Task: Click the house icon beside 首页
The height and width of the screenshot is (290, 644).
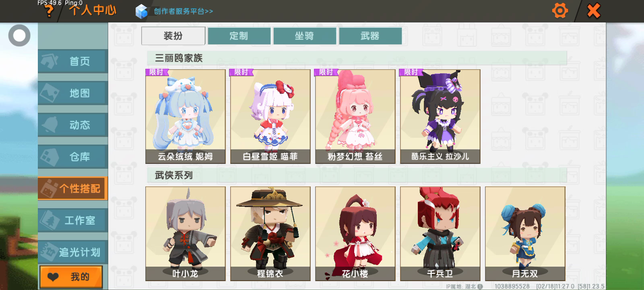Action: [x=50, y=61]
